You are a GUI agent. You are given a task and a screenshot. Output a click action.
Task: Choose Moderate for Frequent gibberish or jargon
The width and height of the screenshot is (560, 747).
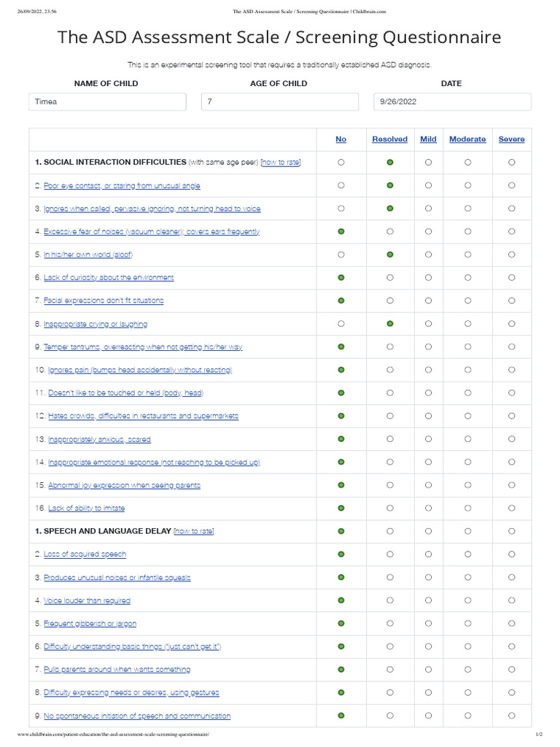click(467, 624)
